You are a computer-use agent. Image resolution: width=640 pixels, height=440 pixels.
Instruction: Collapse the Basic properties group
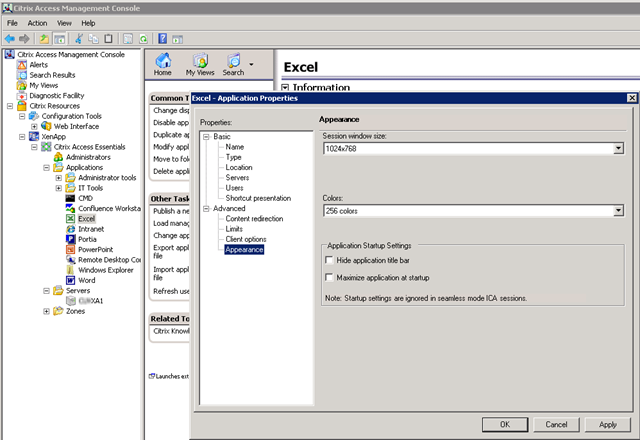pos(206,136)
